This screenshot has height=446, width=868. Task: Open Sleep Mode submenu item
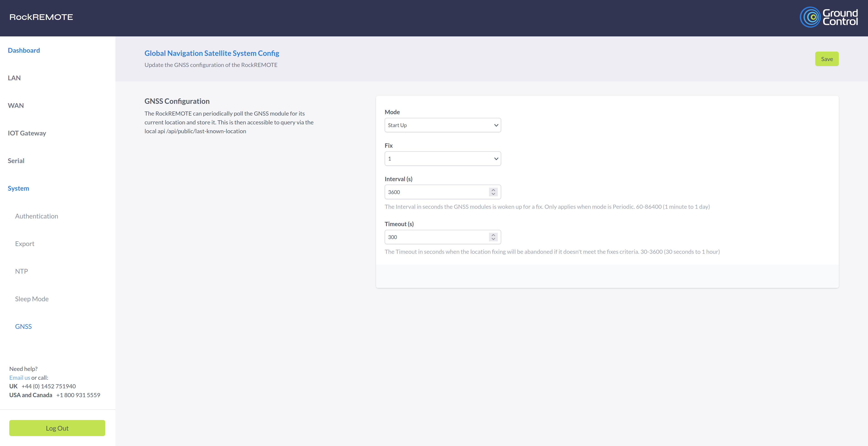(32, 299)
